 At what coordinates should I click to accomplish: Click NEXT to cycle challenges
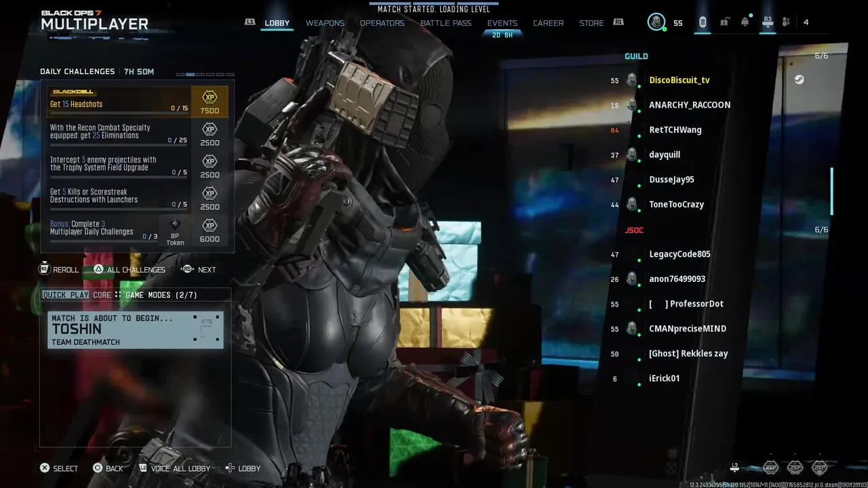[x=199, y=269]
